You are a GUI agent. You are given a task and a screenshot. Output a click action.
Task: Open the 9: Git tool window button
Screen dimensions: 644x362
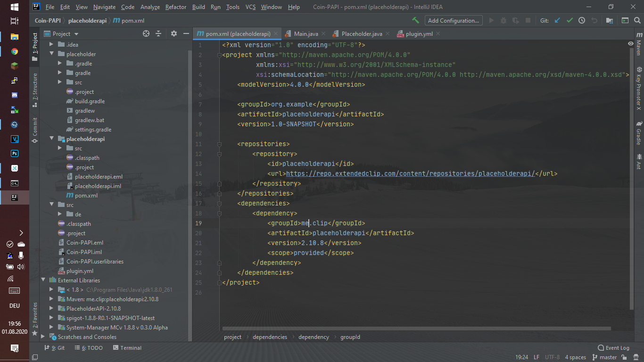pos(54,348)
